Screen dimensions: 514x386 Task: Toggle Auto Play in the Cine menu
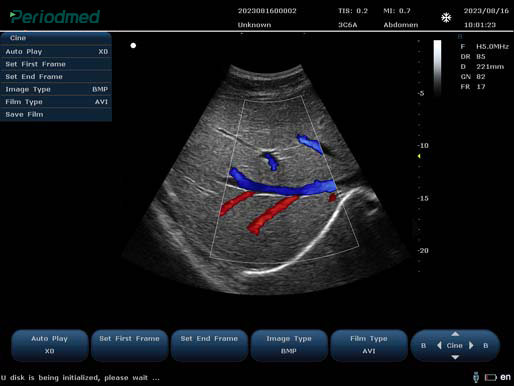[x=56, y=52]
